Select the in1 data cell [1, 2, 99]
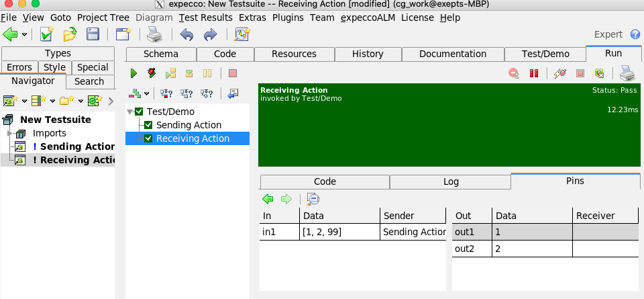Screen dimensions: 644x299 [x=339, y=232]
